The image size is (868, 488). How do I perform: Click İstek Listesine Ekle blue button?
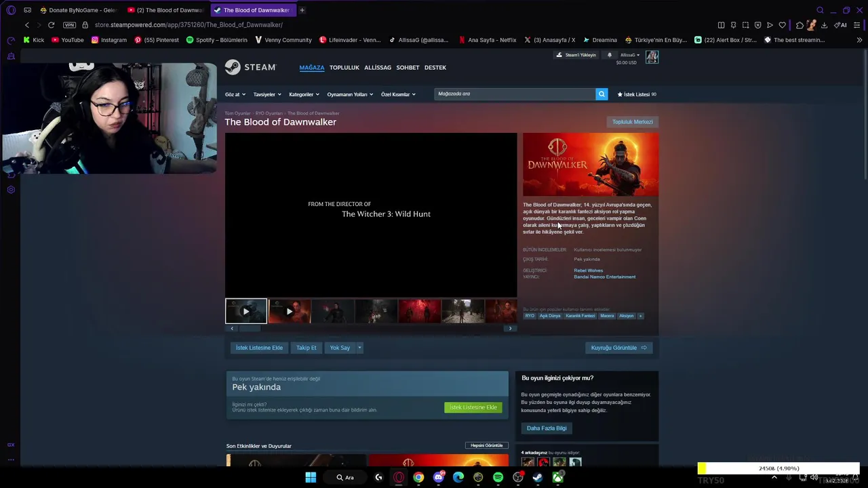tap(259, 348)
